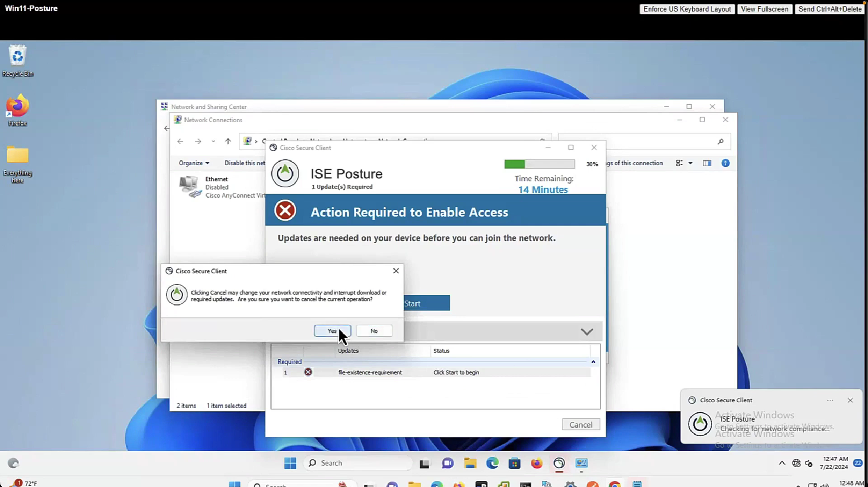Click the Windows Start button
This screenshot has width=868, height=487.
click(x=290, y=463)
